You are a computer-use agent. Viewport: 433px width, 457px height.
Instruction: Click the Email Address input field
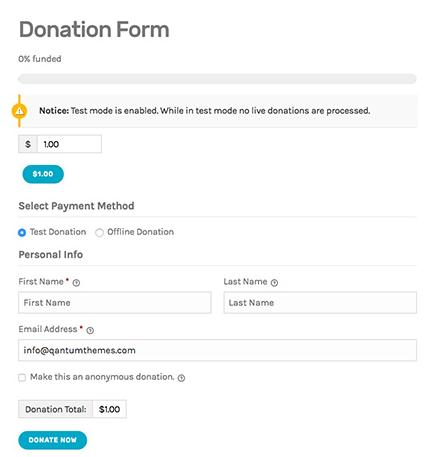coord(217,350)
